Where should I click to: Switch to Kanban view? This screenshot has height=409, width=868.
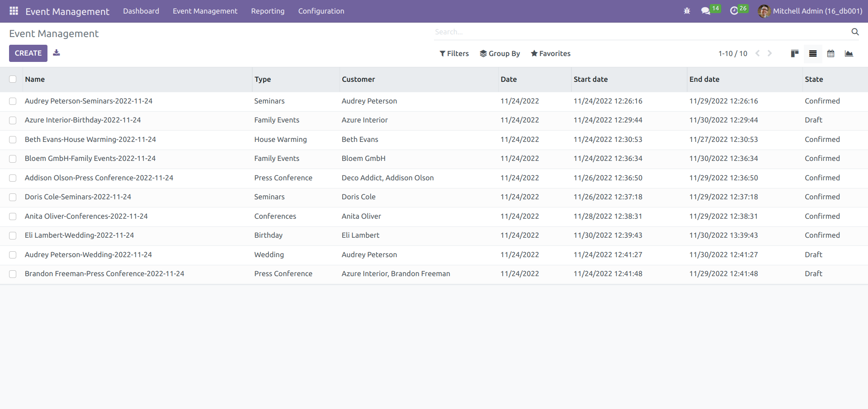794,53
